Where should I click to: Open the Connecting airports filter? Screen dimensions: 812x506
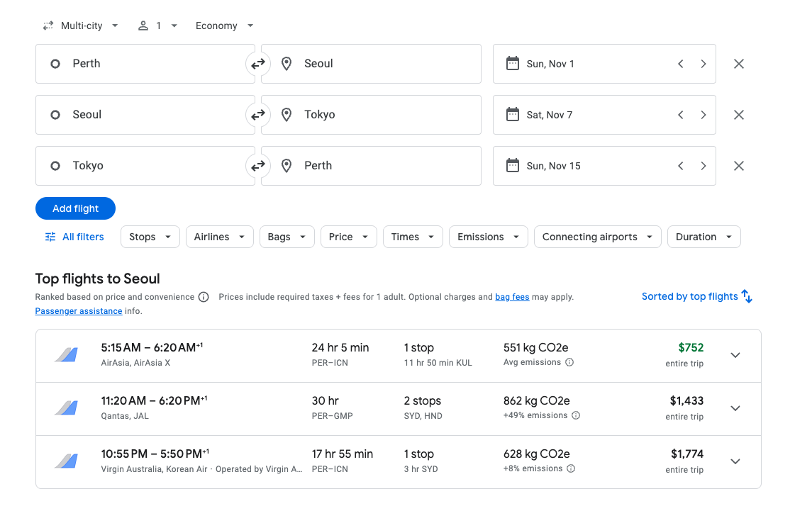597,237
